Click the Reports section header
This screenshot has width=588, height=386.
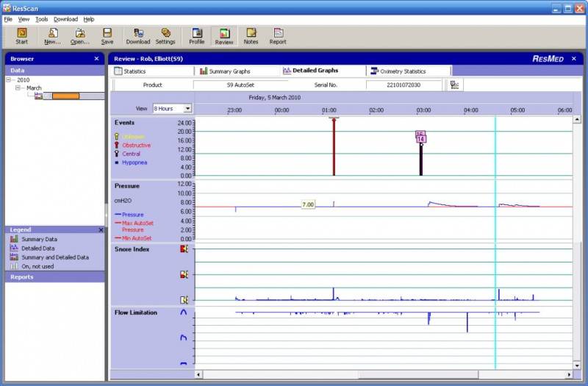pyautogui.click(x=54, y=277)
